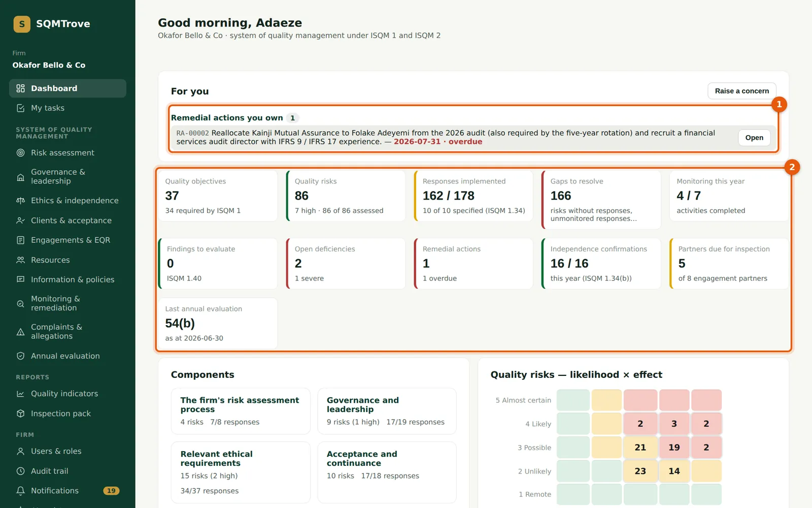Open the Open deficiencies card
The width and height of the screenshot is (812, 508).
coord(346,264)
